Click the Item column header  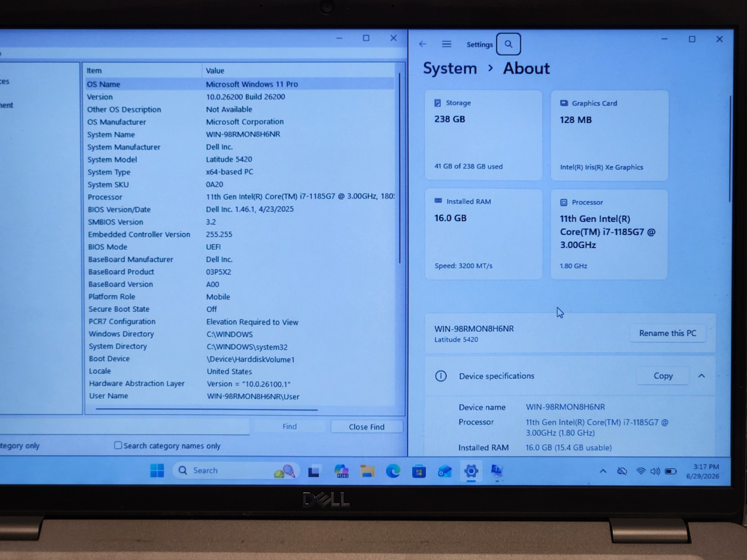pyautogui.click(x=143, y=70)
